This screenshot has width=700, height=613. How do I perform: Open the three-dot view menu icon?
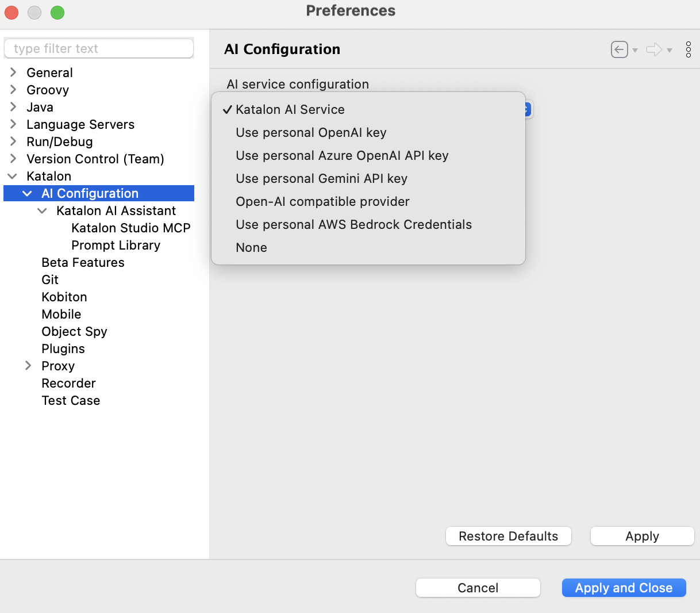pyautogui.click(x=688, y=50)
